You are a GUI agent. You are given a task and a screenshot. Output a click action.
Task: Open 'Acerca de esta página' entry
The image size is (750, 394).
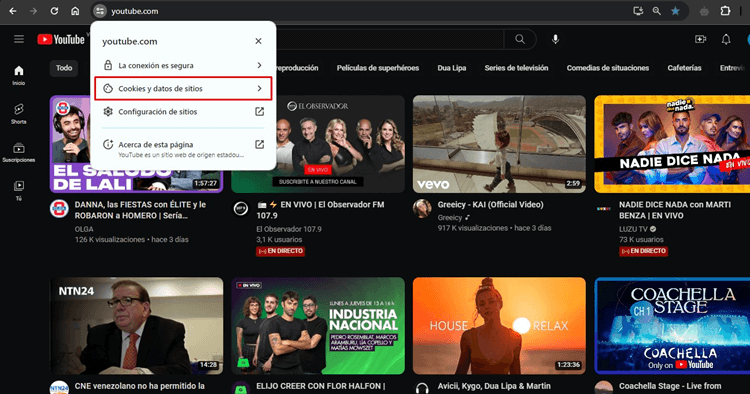[x=183, y=149]
